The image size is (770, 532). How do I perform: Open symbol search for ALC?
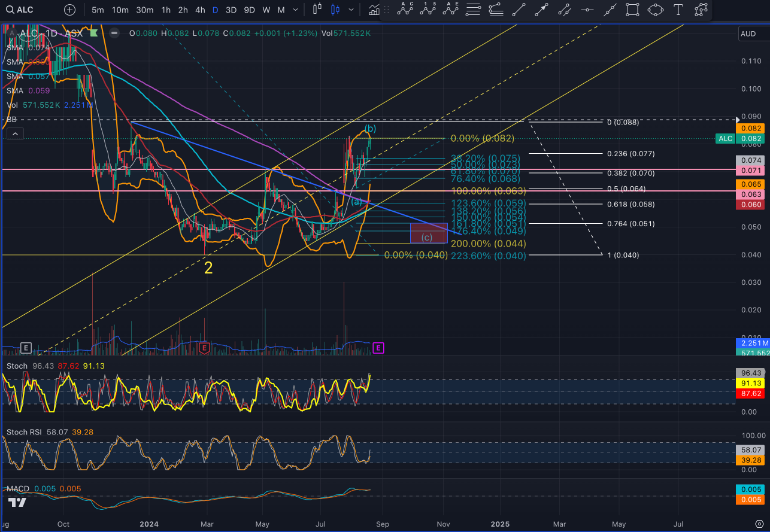19,10
